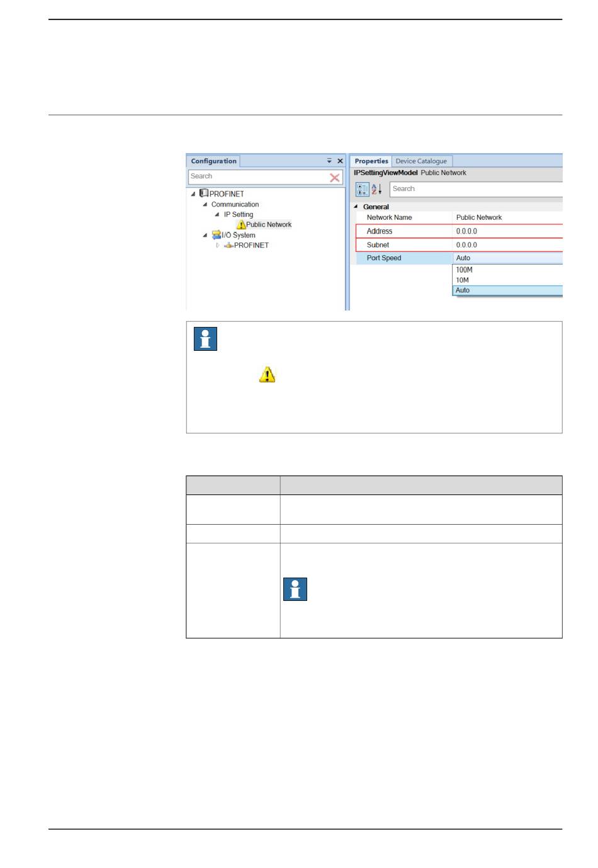Click the categorized view icon in Properties
Screen dimensions: 598x868
click(x=363, y=189)
